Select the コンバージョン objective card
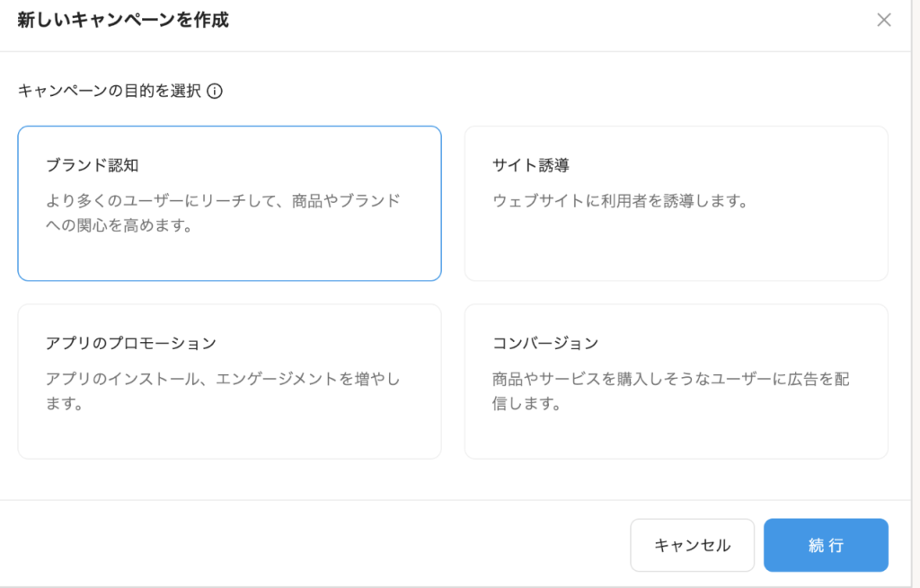The width and height of the screenshot is (920, 588). click(676, 381)
